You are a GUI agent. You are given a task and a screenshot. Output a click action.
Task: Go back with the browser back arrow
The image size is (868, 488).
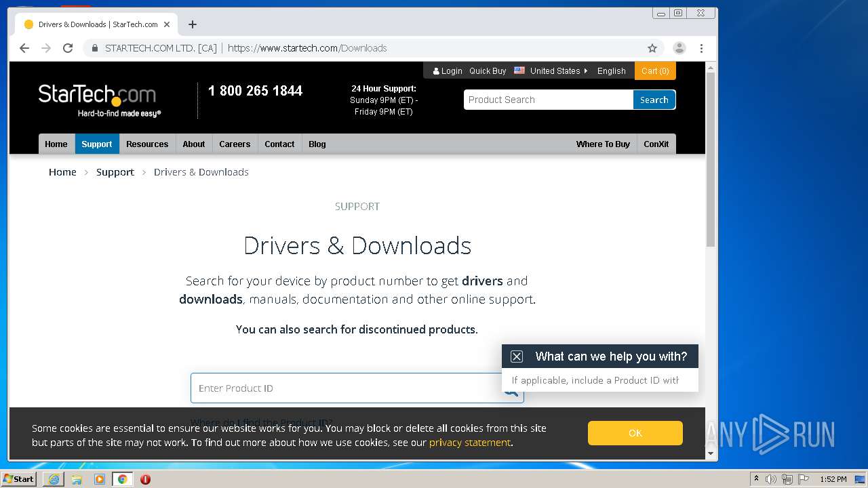point(24,48)
